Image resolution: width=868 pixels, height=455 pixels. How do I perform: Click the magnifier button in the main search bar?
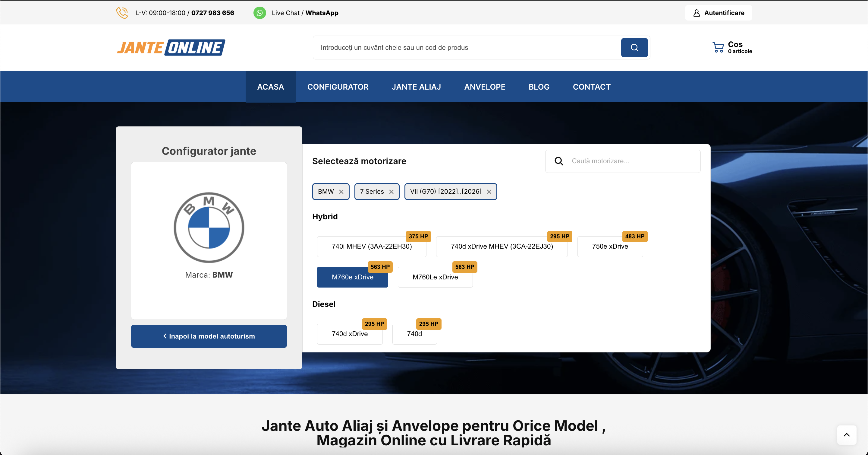pos(634,48)
